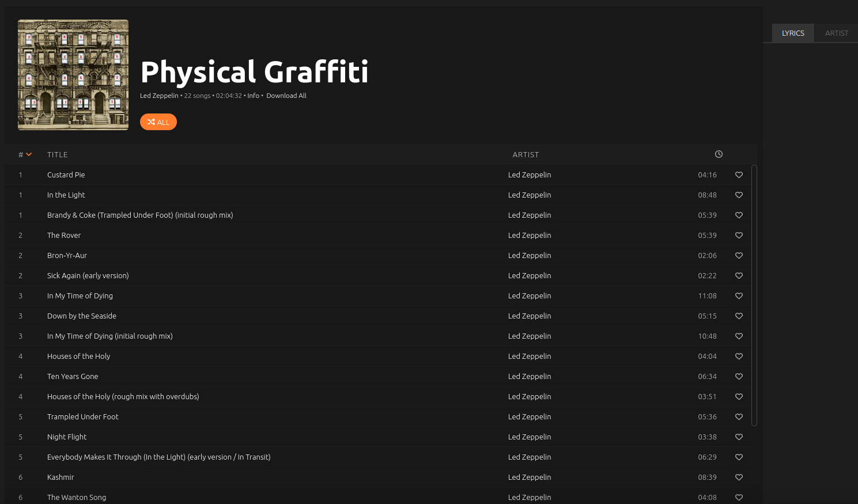Open the Physical Graffiti album cover thumbnail
The height and width of the screenshot is (504, 858).
(73, 75)
